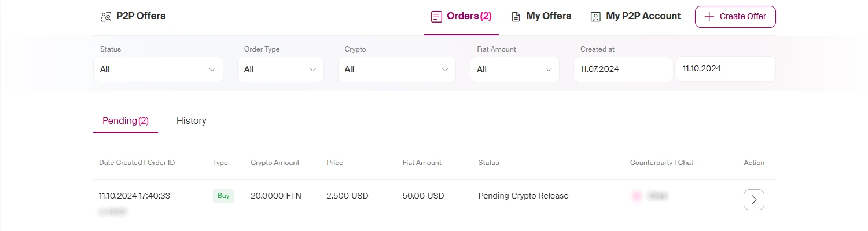Viewport: 868px width, 231px height.
Task: Click the counterparty avatar icon
Action: [x=637, y=196]
